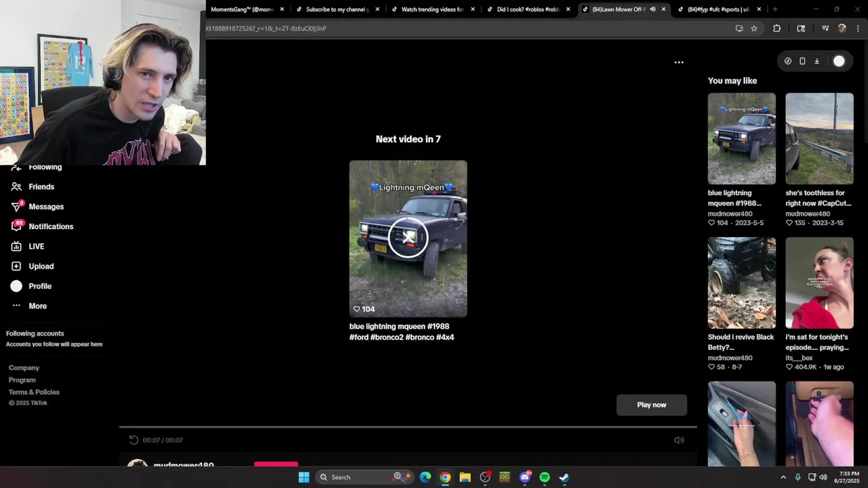Viewport: 868px width, 488px height.
Task: Switch to the Watch trending videos tab
Action: point(432,9)
